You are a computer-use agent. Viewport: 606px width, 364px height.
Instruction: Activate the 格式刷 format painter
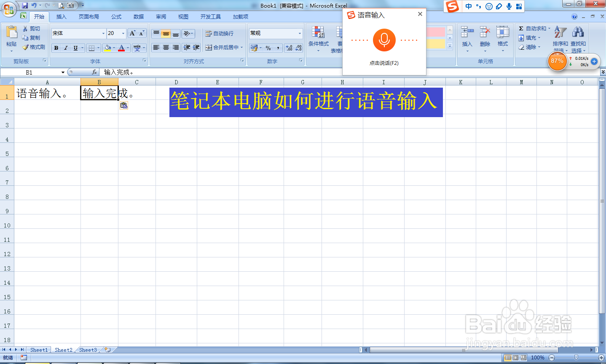(34, 47)
